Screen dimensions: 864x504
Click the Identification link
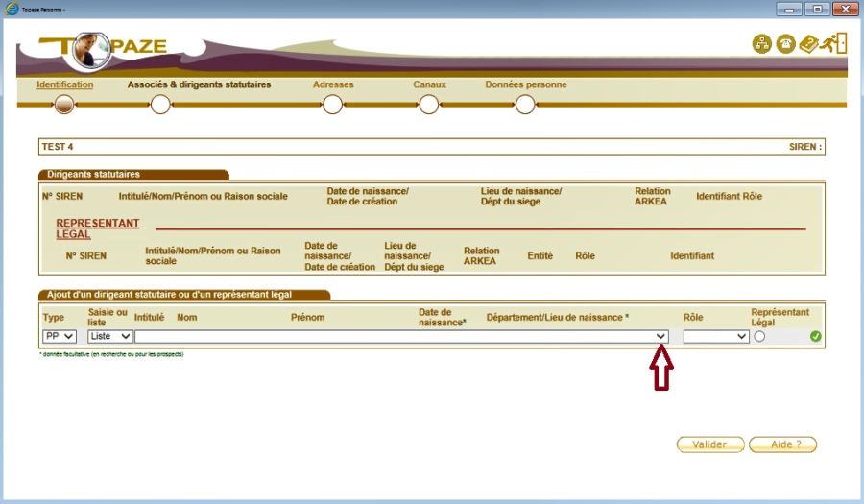pos(64,84)
